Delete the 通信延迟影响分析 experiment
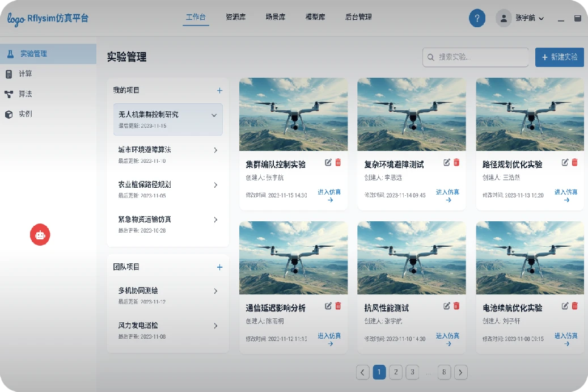 coord(339,306)
